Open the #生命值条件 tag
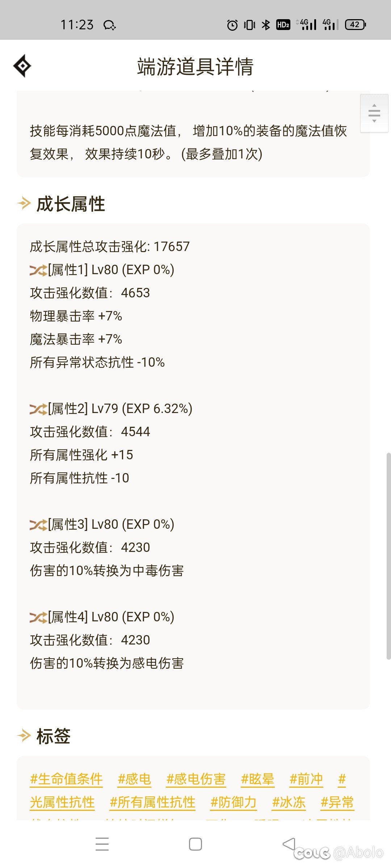 (67, 779)
